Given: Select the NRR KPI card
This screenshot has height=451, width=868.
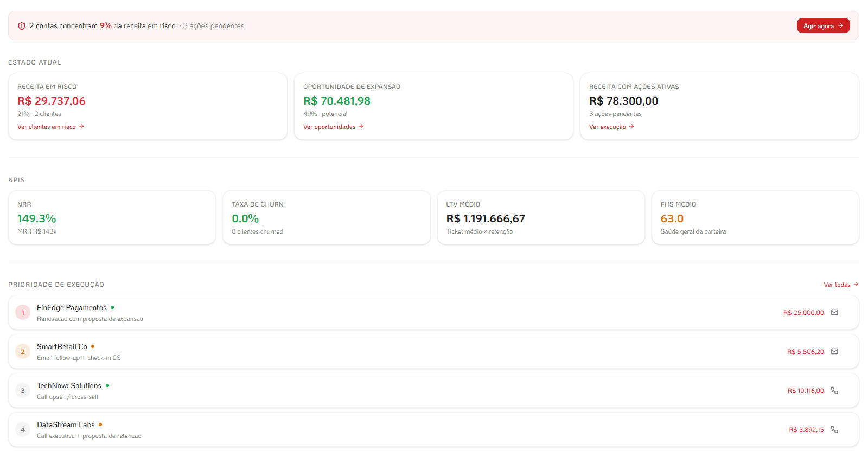Looking at the screenshot, I should 112,217.
